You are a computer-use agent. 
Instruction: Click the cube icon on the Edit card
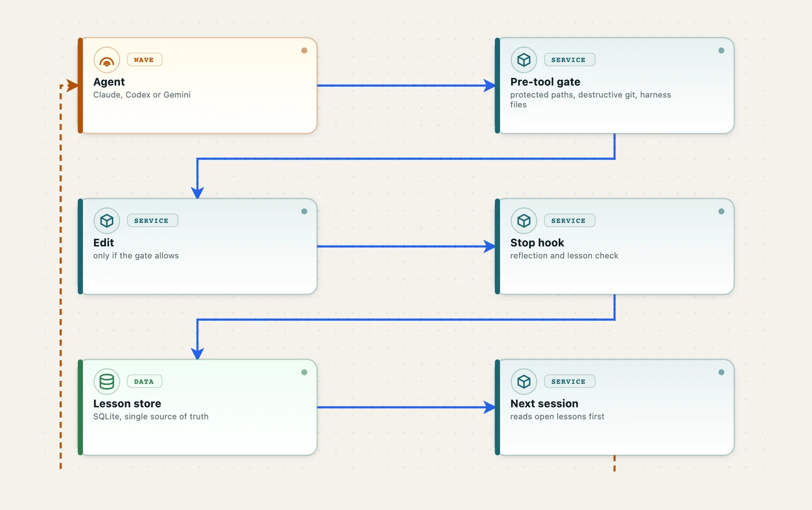(x=107, y=221)
